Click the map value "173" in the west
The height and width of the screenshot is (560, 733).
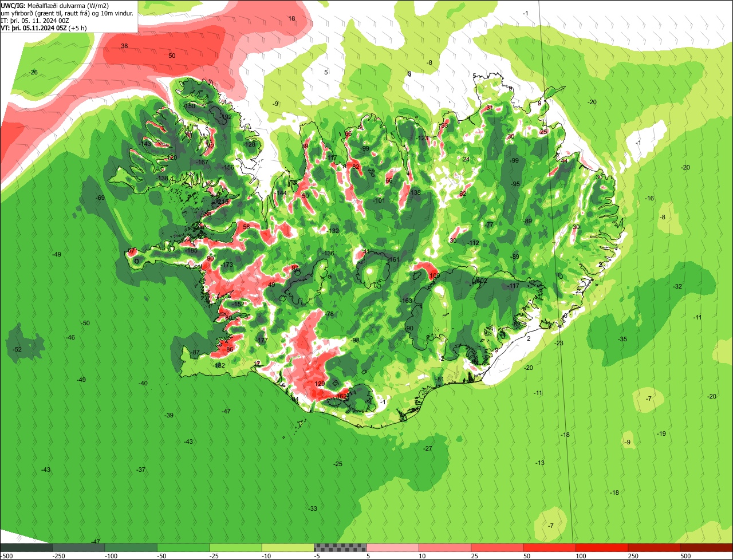pyautogui.click(x=228, y=265)
